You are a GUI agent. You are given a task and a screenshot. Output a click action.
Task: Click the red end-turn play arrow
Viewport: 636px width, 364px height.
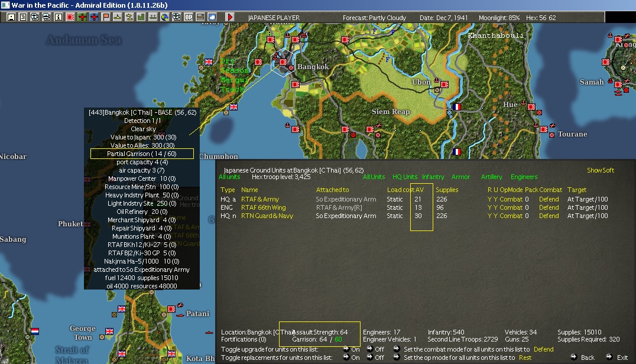point(230,17)
